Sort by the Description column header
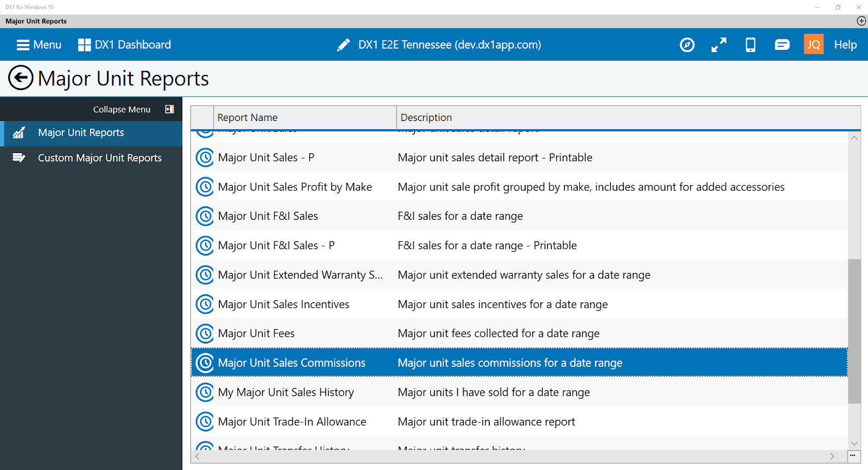 (628, 117)
